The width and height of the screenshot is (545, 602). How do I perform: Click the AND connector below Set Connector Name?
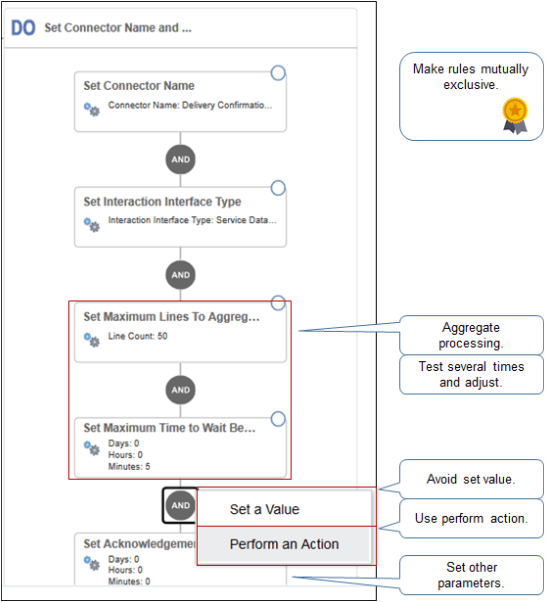click(180, 159)
